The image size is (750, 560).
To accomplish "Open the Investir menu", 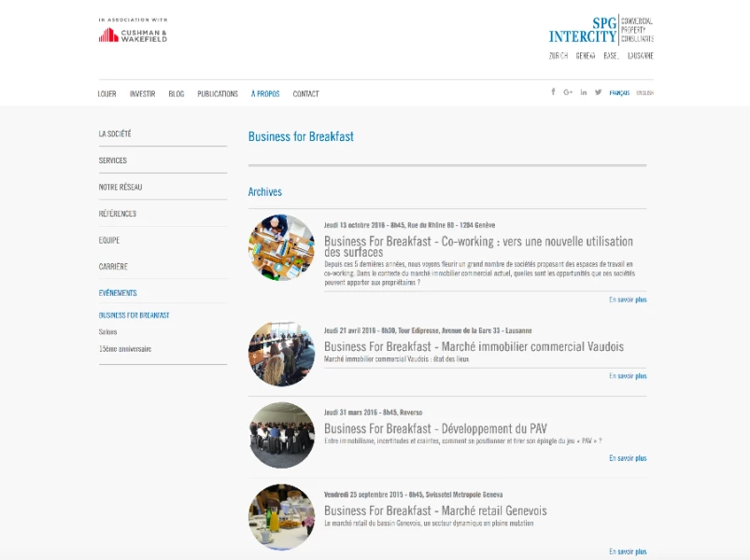I will coord(143,93).
